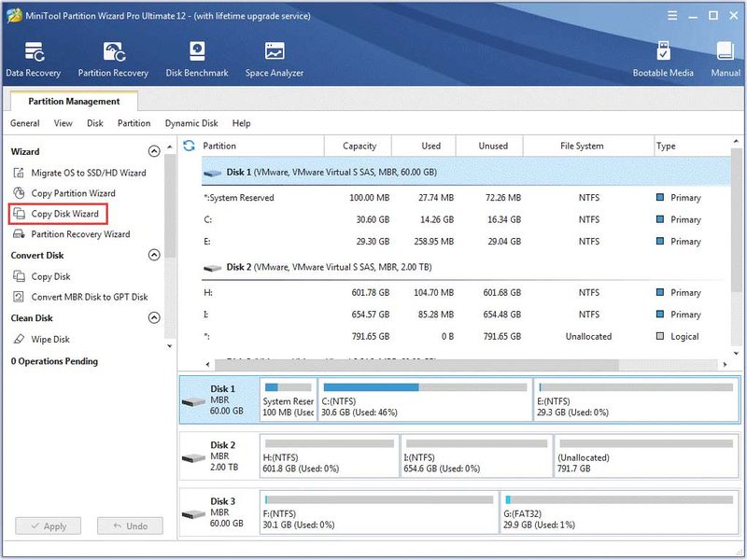The height and width of the screenshot is (560, 747).
Task: Open the Dynamic Disk menu
Action: click(191, 123)
